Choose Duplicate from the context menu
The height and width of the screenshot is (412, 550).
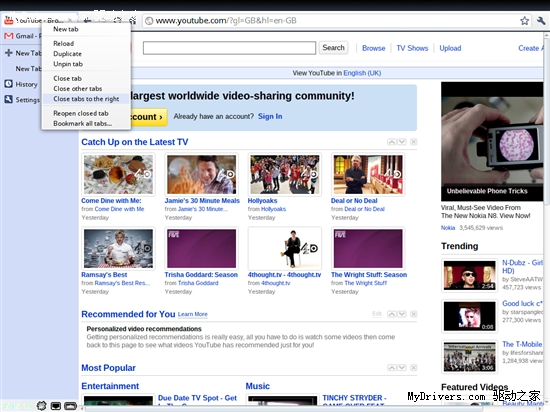point(86,54)
